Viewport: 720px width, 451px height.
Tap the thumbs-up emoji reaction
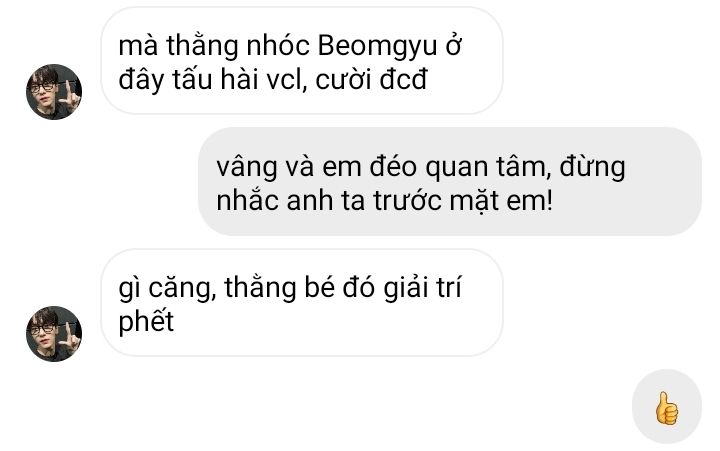pyautogui.click(x=666, y=408)
